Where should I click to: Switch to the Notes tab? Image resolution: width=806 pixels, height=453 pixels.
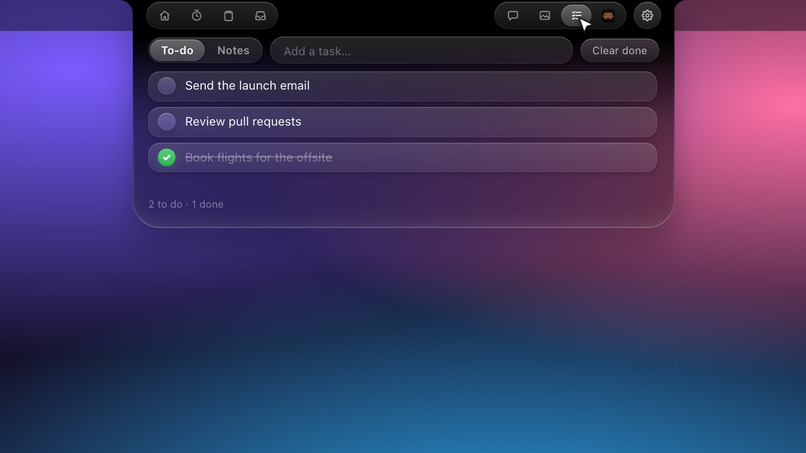click(x=233, y=50)
